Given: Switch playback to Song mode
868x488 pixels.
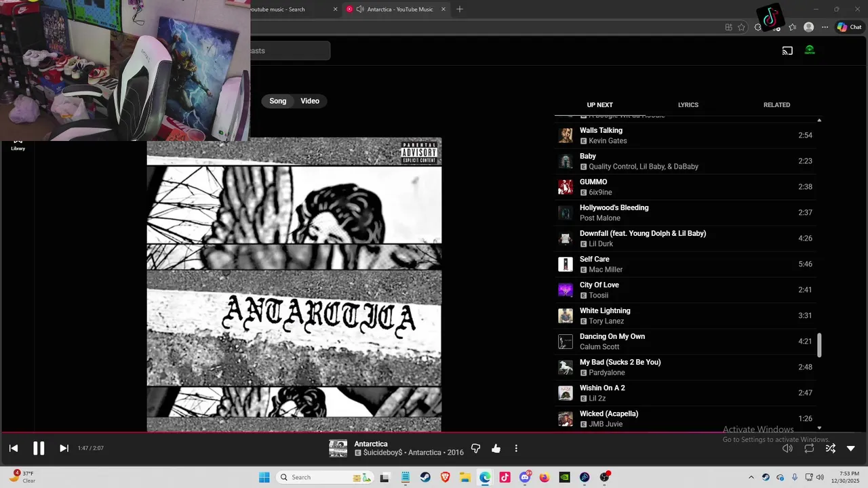Looking at the screenshot, I should click(x=278, y=101).
